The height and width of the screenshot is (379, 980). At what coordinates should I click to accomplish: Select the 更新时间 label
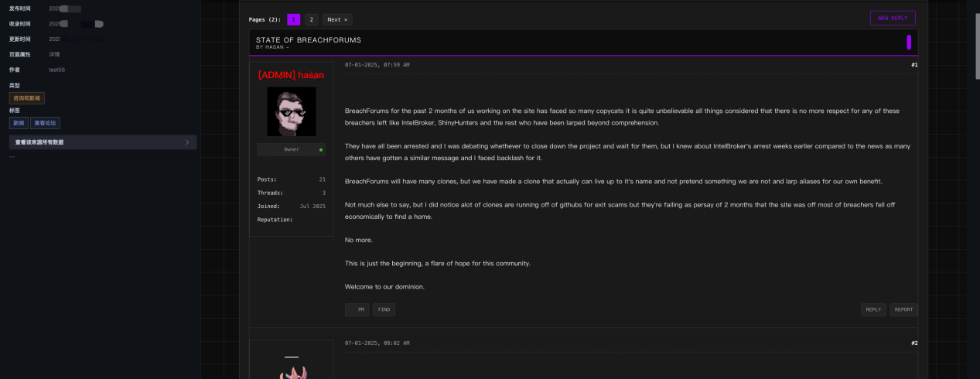[x=20, y=39]
